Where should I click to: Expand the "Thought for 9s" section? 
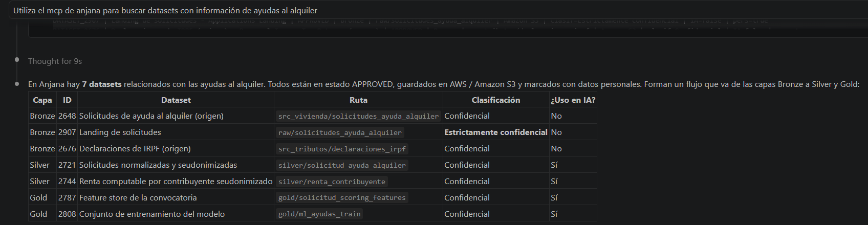click(55, 61)
